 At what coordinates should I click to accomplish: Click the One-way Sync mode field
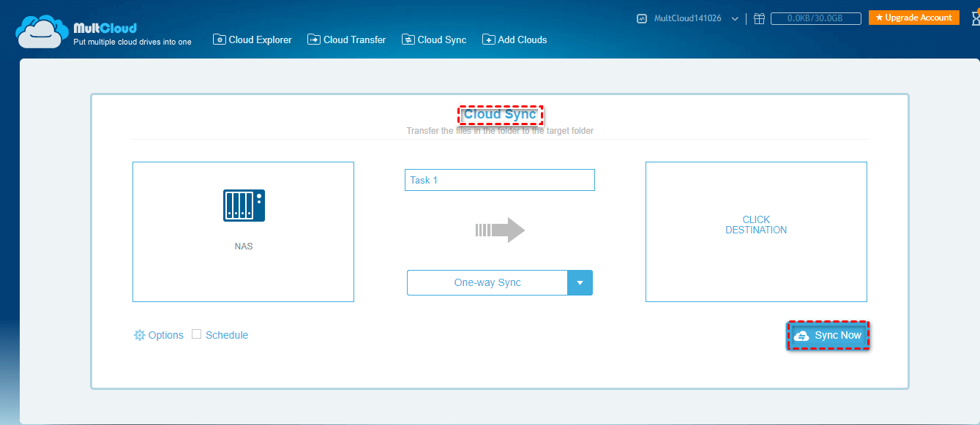487,282
